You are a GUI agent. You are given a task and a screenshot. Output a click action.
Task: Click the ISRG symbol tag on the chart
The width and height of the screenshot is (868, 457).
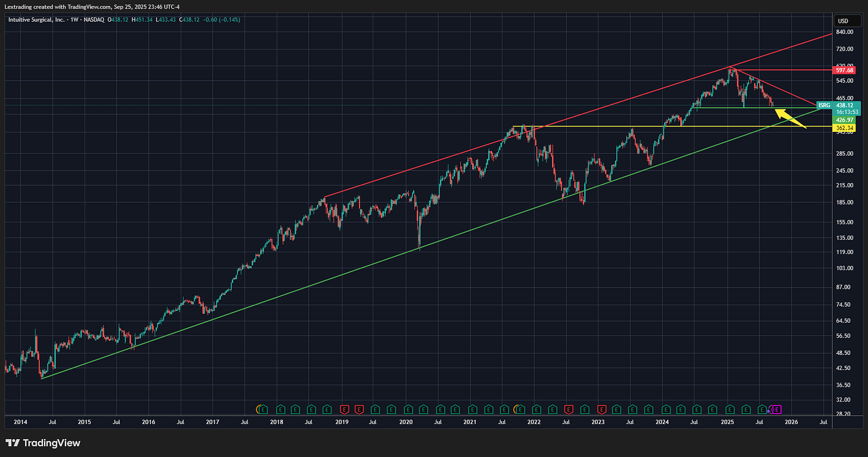824,105
